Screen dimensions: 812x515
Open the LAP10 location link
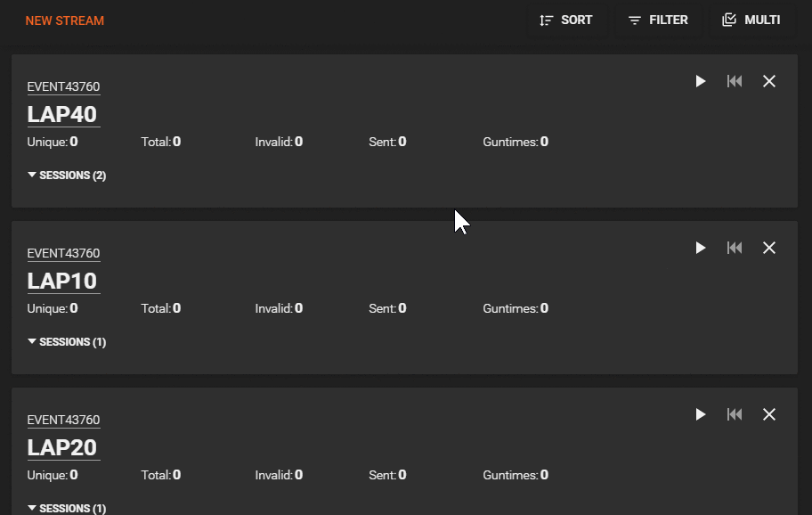click(62, 282)
